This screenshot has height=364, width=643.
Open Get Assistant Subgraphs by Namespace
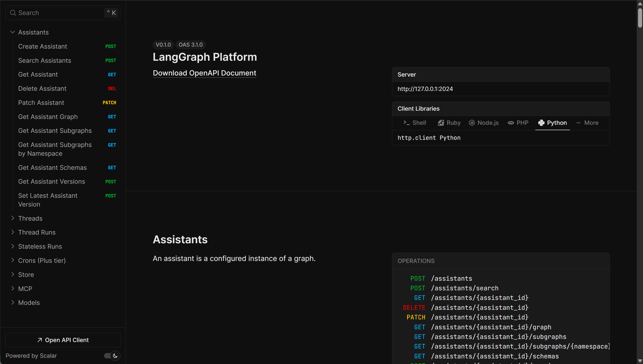pyautogui.click(x=67, y=149)
